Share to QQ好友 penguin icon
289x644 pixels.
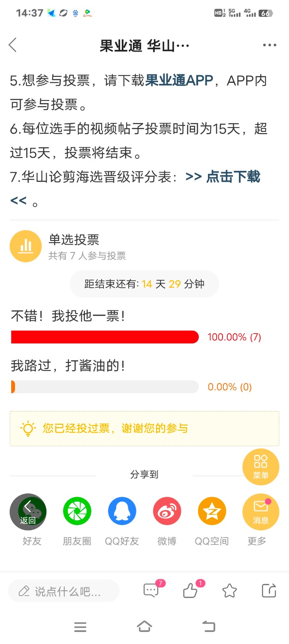122,511
